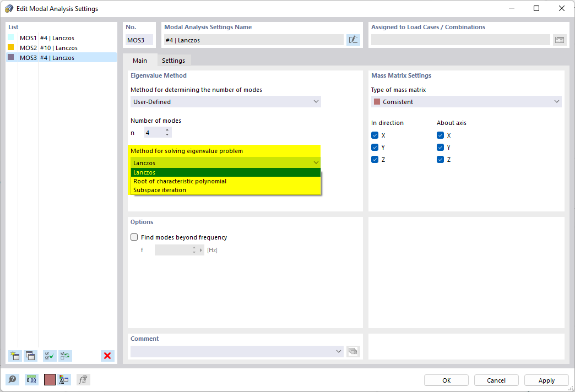
Task: Open the formula fx icon
Action: tap(83, 379)
